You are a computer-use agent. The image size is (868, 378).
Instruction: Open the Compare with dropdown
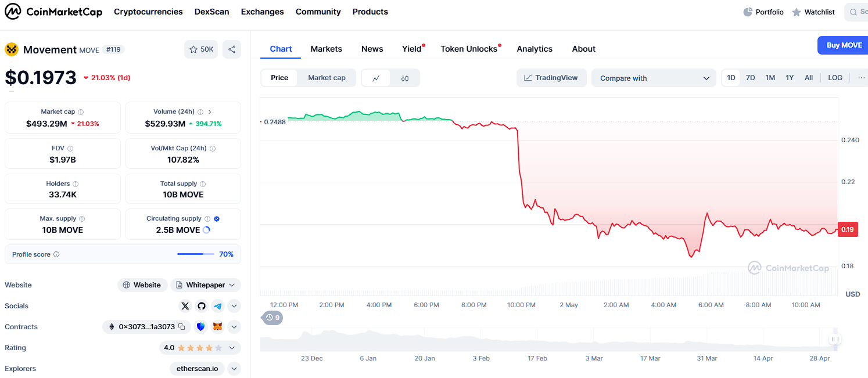coord(654,78)
